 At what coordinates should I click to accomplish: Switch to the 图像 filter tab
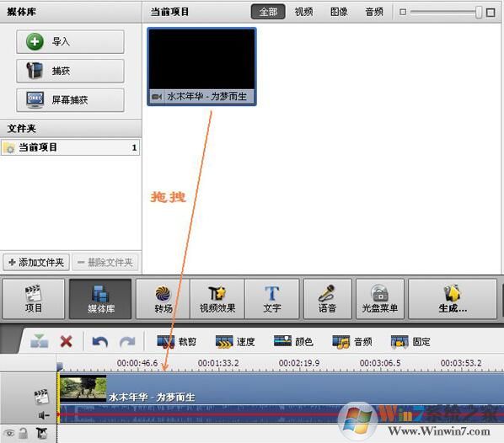(339, 12)
